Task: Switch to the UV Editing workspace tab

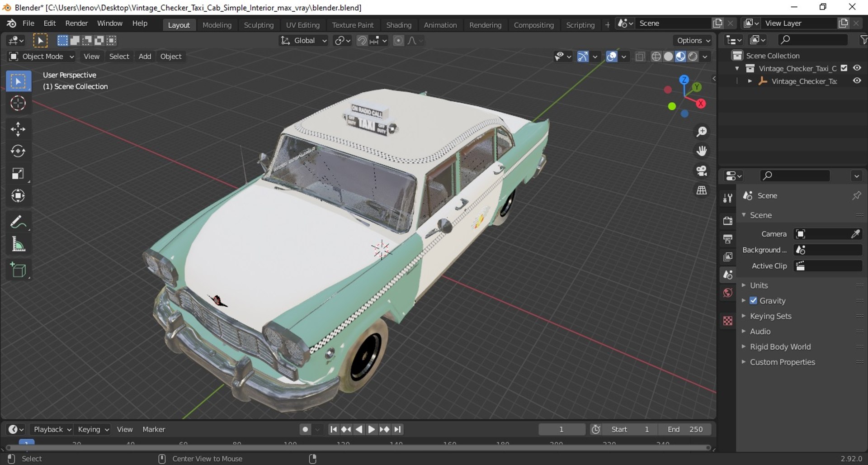Action: pos(302,25)
